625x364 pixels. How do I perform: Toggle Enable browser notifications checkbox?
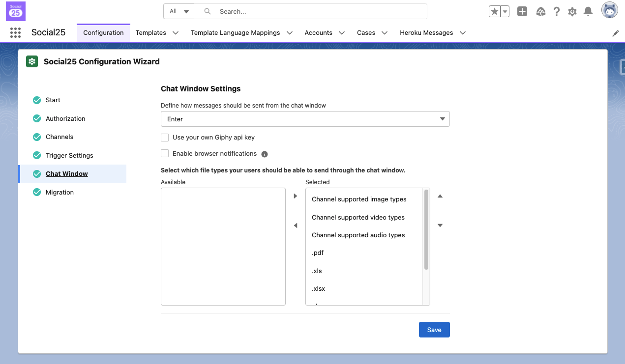(165, 154)
